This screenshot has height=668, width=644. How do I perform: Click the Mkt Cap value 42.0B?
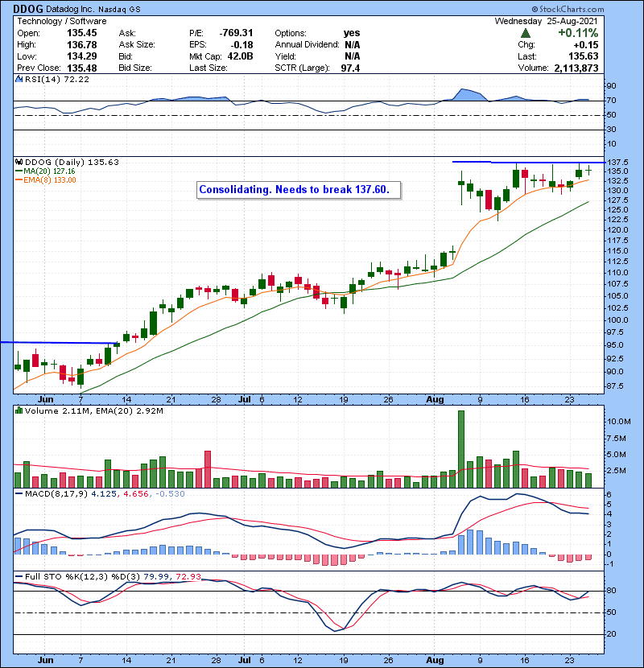(x=240, y=56)
